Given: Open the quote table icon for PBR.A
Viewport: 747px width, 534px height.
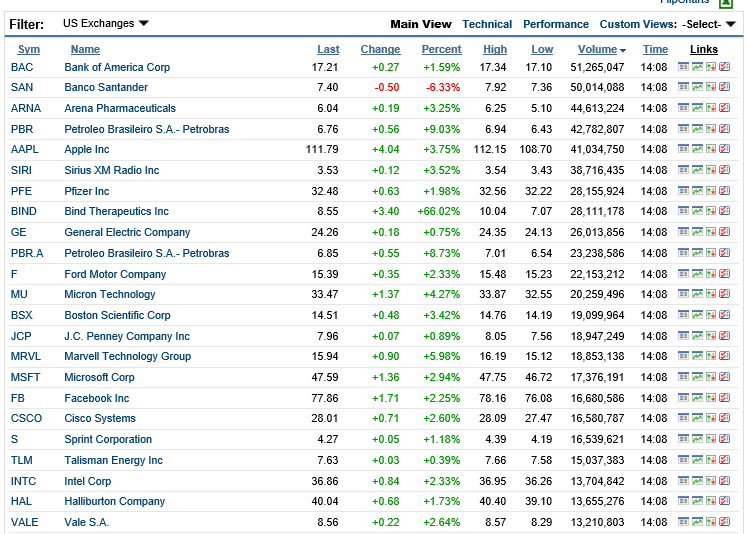Looking at the screenshot, I should (x=683, y=252).
